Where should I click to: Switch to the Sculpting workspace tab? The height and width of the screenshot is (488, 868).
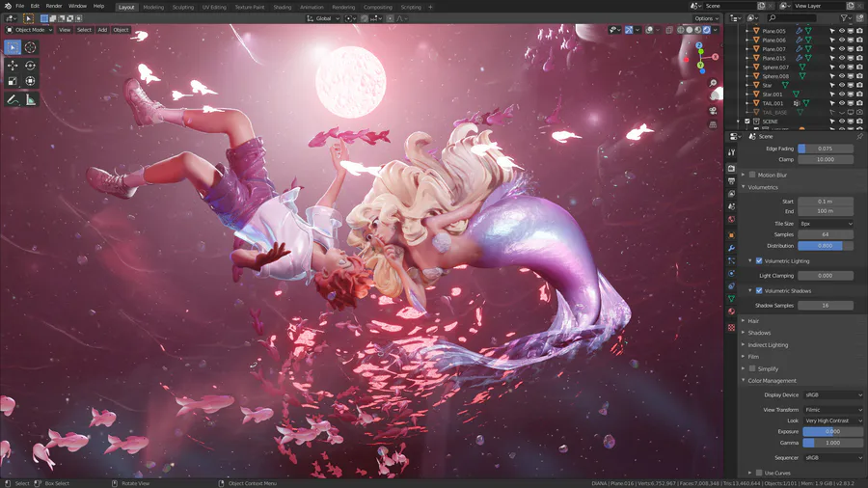click(182, 7)
